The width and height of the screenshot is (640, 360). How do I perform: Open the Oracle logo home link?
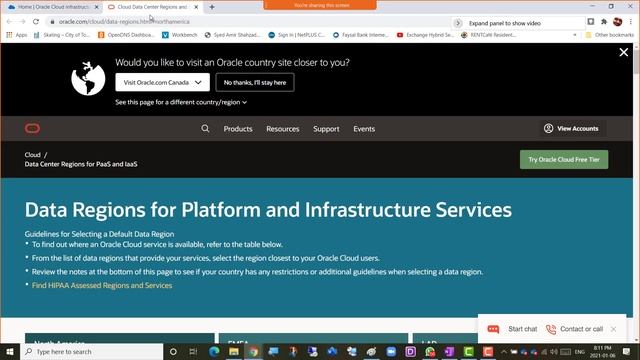tap(32, 129)
